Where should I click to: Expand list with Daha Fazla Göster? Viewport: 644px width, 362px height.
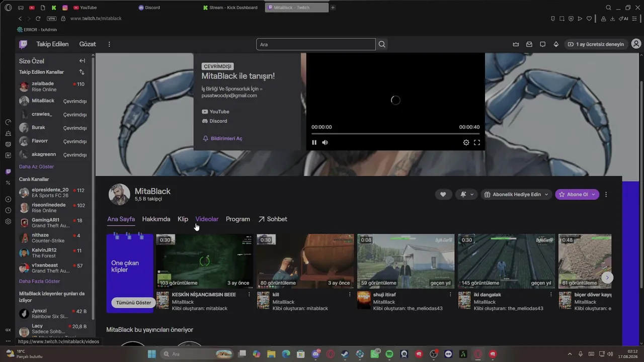(39, 281)
